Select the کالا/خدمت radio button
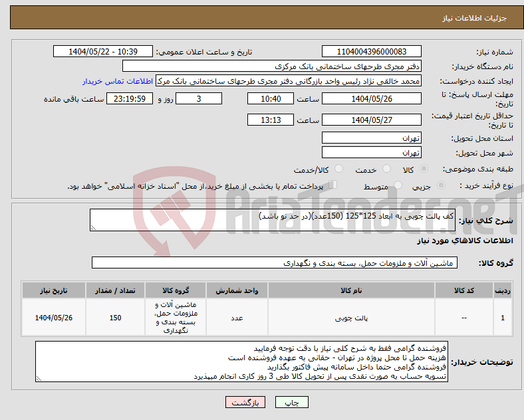This screenshot has height=420, width=524. [x=338, y=169]
